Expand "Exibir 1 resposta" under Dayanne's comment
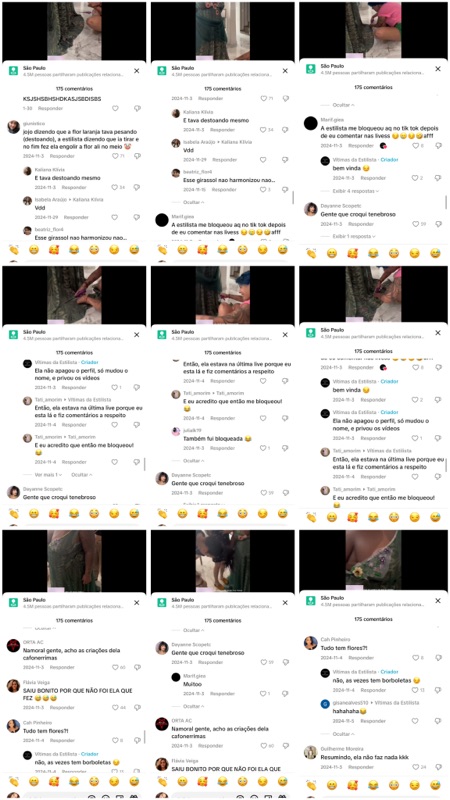 click(x=354, y=236)
